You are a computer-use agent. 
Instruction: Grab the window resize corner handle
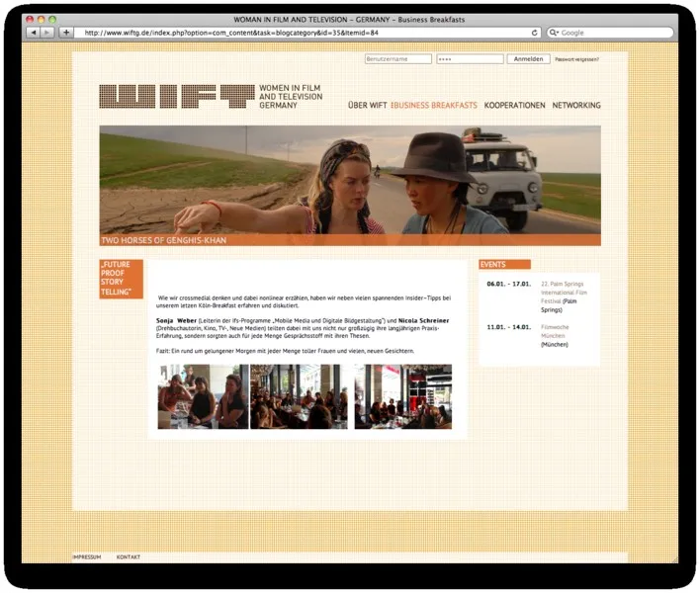[674, 559]
